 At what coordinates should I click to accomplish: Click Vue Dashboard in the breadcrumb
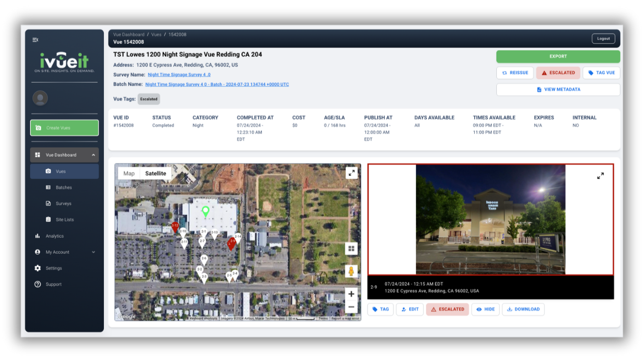(129, 34)
